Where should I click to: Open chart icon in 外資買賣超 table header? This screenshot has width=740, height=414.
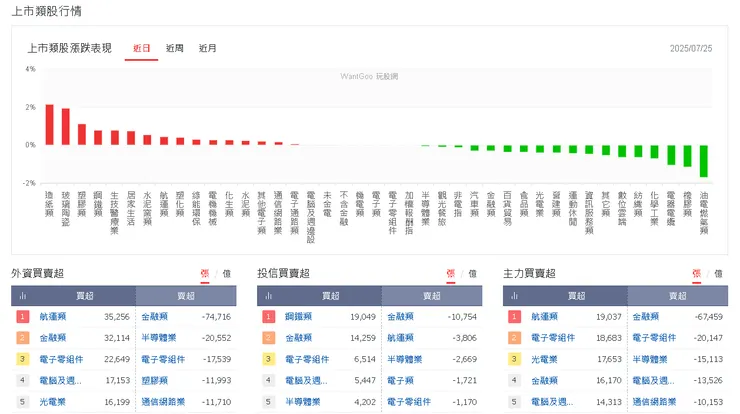[x=22, y=296]
